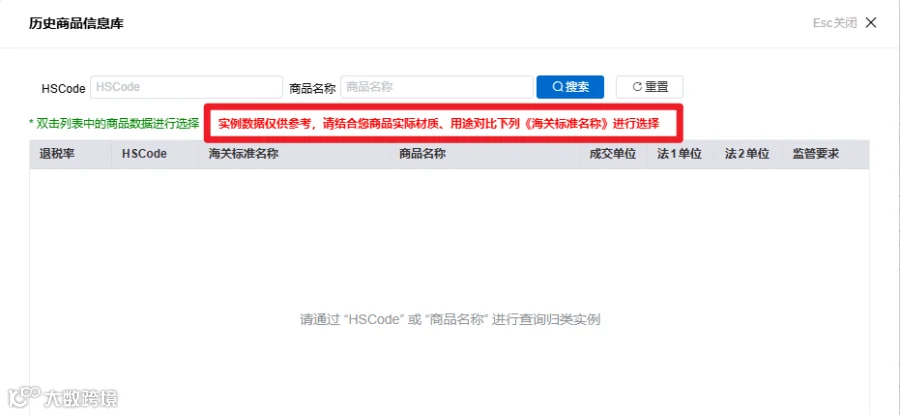
Task: Click the 重置 reset button
Action: 650,87
